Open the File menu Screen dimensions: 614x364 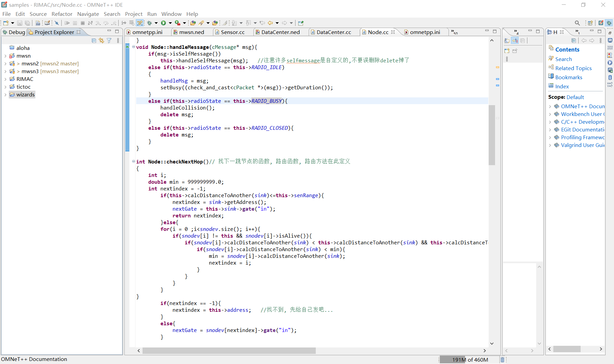coord(7,14)
